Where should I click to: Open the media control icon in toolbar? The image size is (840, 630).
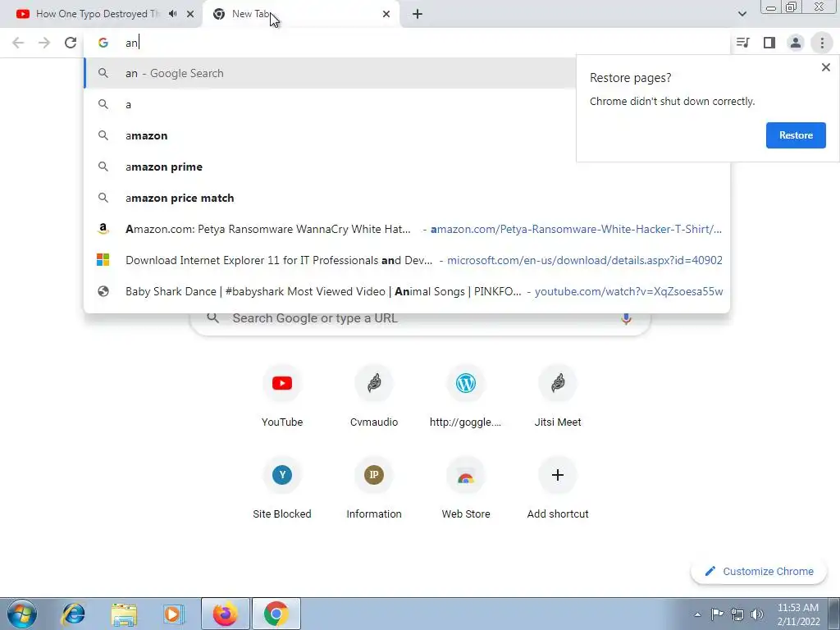(x=742, y=43)
